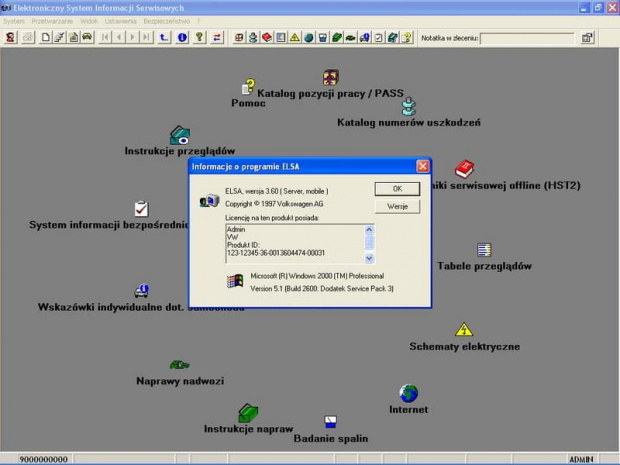Screen dimensions: 620x465
Task: Click the toolbar button right of the note field
Action: (x=587, y=38)
